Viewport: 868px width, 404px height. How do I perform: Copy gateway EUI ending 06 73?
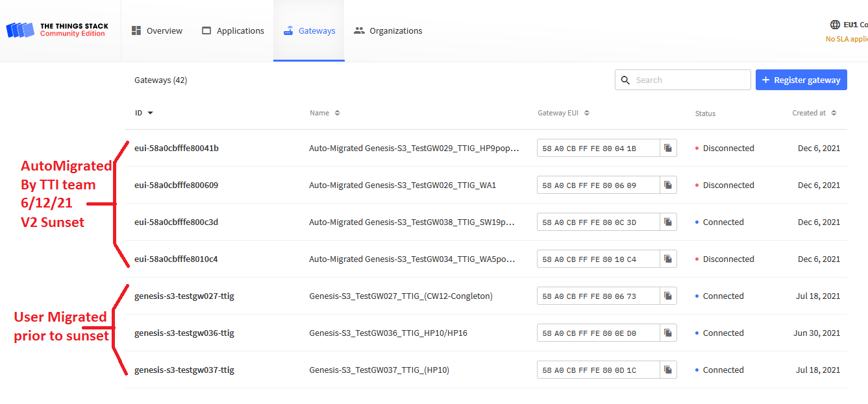667,296
